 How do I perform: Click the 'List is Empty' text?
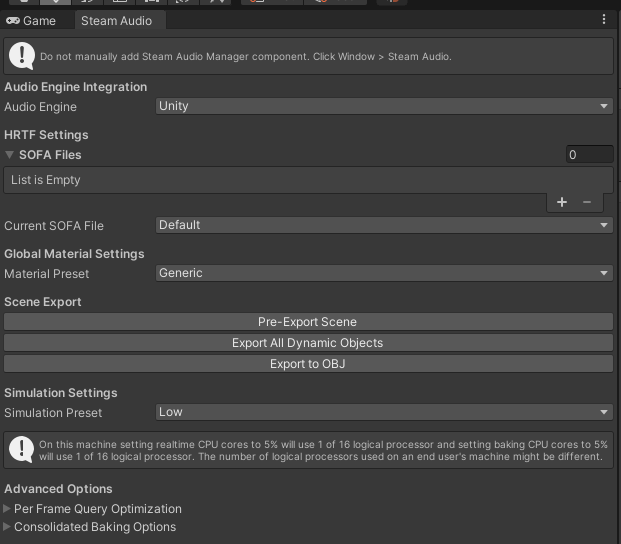(x=46, y=180)
